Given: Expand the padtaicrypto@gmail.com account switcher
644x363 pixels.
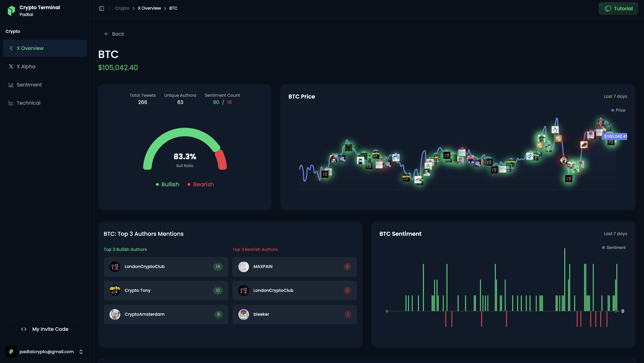Looking at the screenshot, I should [81, 352].
